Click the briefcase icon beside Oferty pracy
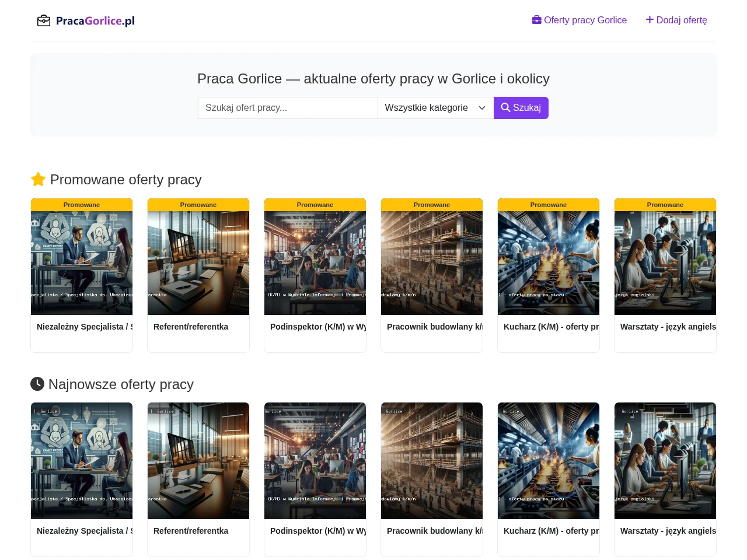Screen dimensions: 747x560 point(537,20)
